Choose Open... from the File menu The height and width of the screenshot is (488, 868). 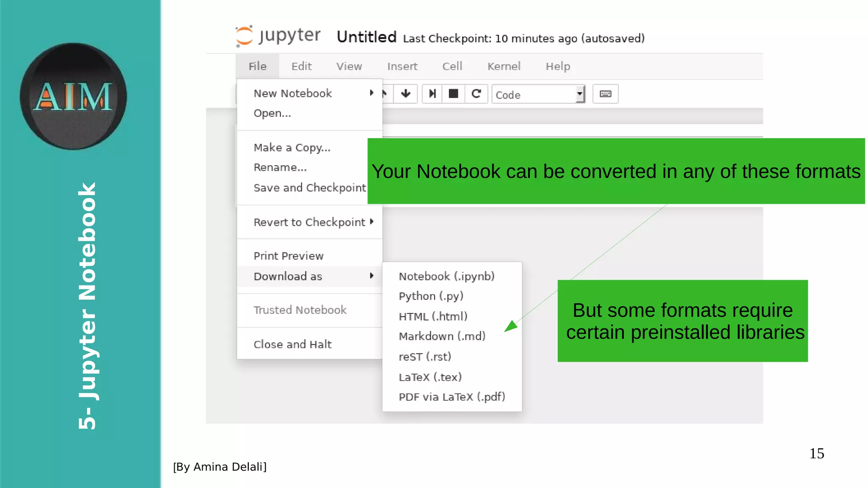point(310,113)
